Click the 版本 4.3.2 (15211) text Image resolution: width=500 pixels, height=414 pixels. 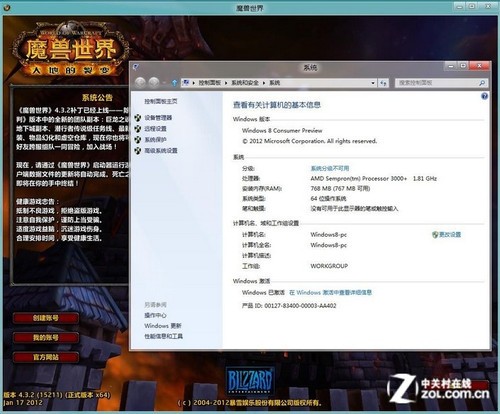(x=57, y=395)
